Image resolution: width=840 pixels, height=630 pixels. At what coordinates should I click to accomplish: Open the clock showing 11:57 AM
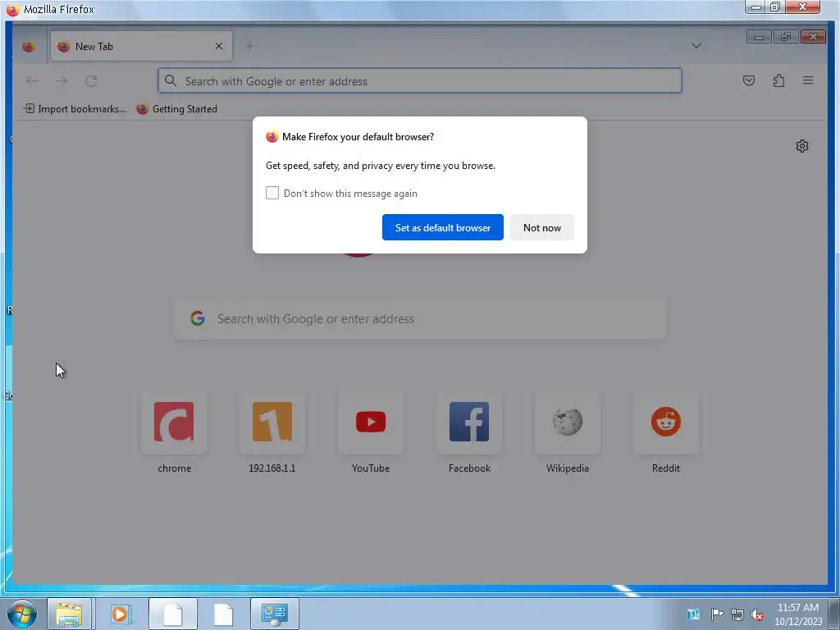(x=797, y=614)
